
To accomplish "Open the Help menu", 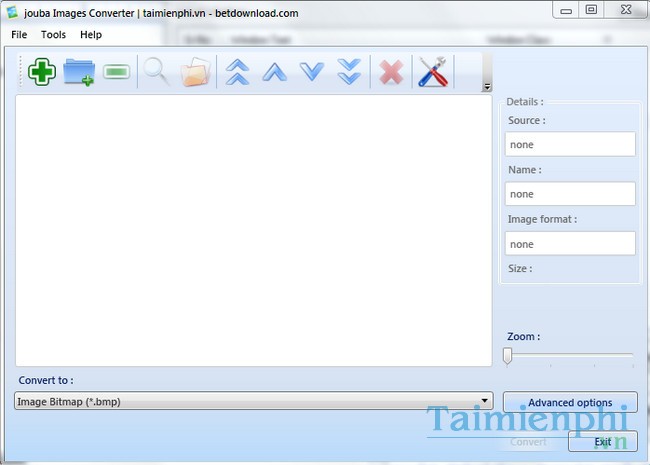I will coord(91,35).
